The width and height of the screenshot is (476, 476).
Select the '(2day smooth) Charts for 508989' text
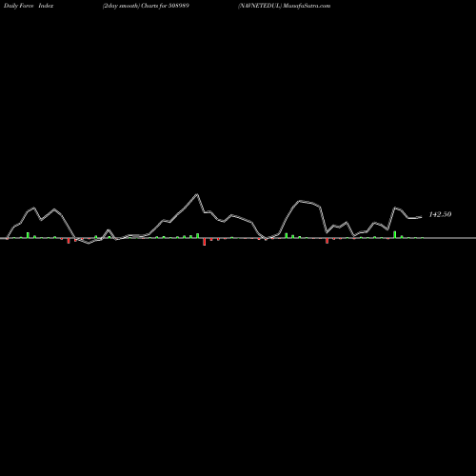146,6
